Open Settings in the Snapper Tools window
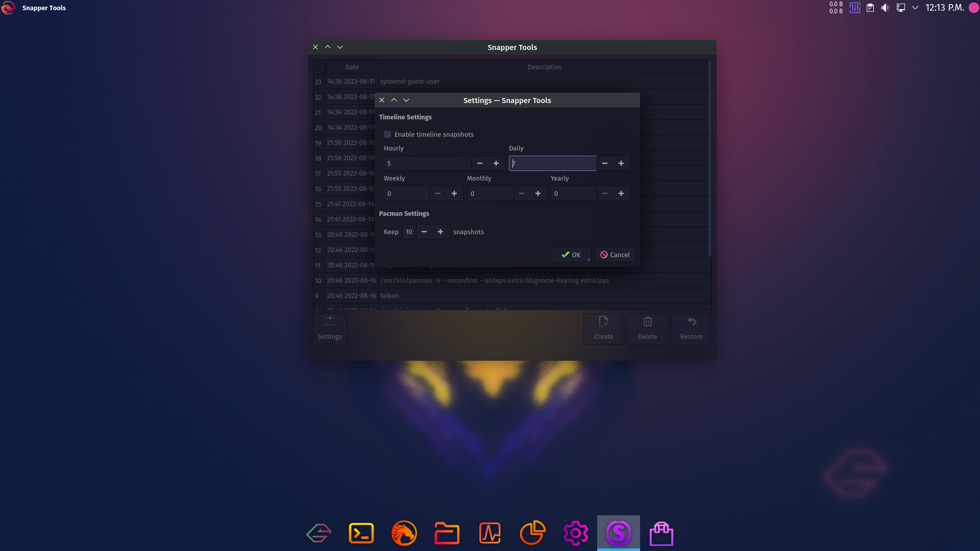Image resolution: width=980 pixels, height=551 pixels. (330, 329)
